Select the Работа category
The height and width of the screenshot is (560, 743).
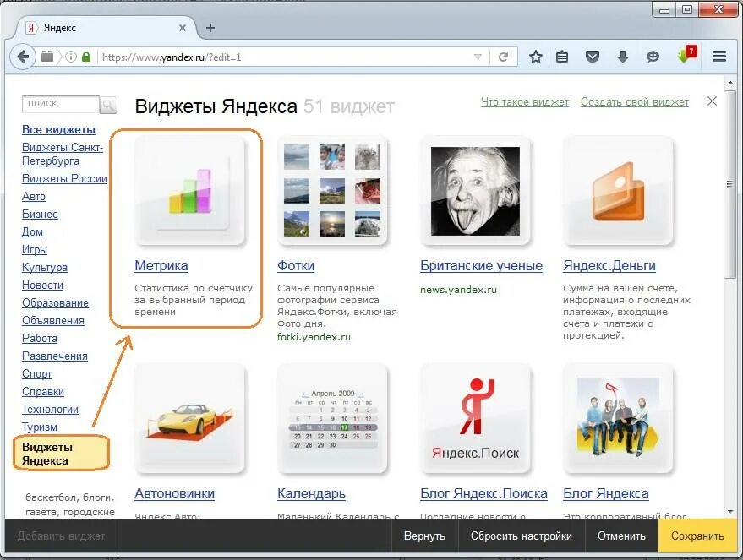click(40, 339)
